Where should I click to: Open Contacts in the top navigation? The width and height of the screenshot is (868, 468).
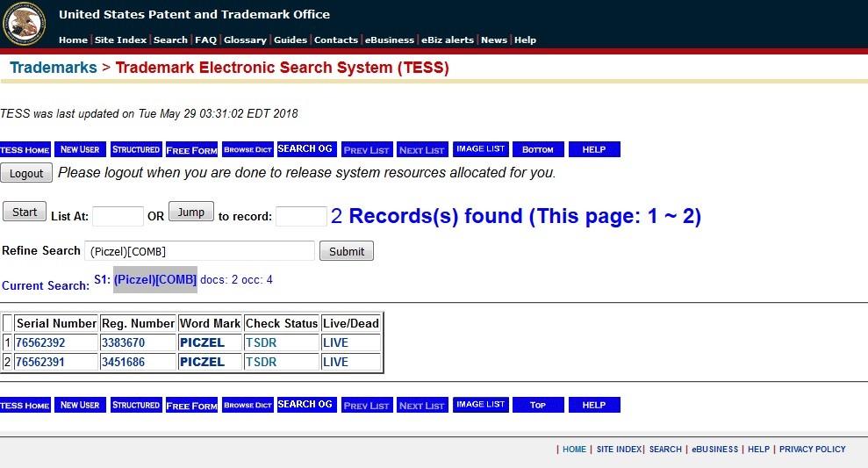point(336,40)
